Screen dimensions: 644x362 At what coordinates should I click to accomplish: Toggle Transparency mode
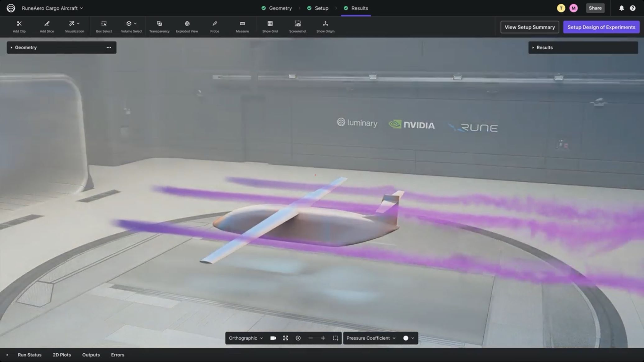pyautogui.click(x=159, y=26)
